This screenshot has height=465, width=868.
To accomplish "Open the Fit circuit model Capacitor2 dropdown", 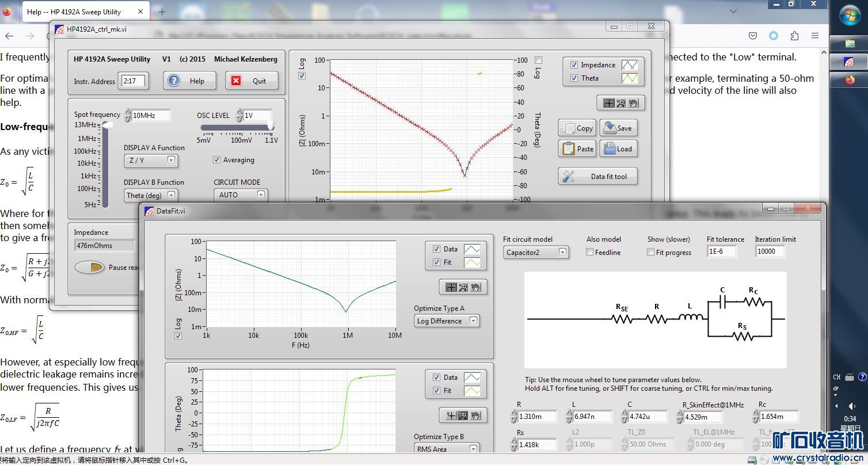I will pyautogui.click(x=536, y=252).
